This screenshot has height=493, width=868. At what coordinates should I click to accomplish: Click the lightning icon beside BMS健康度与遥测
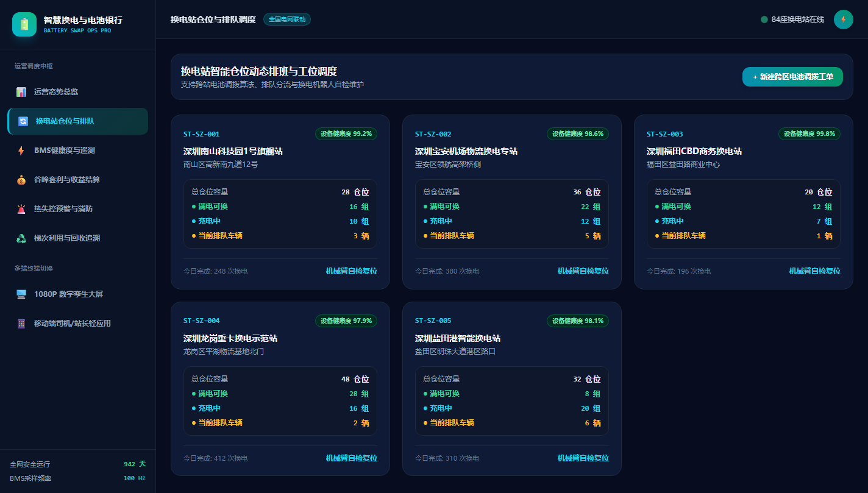click(21, 151)
